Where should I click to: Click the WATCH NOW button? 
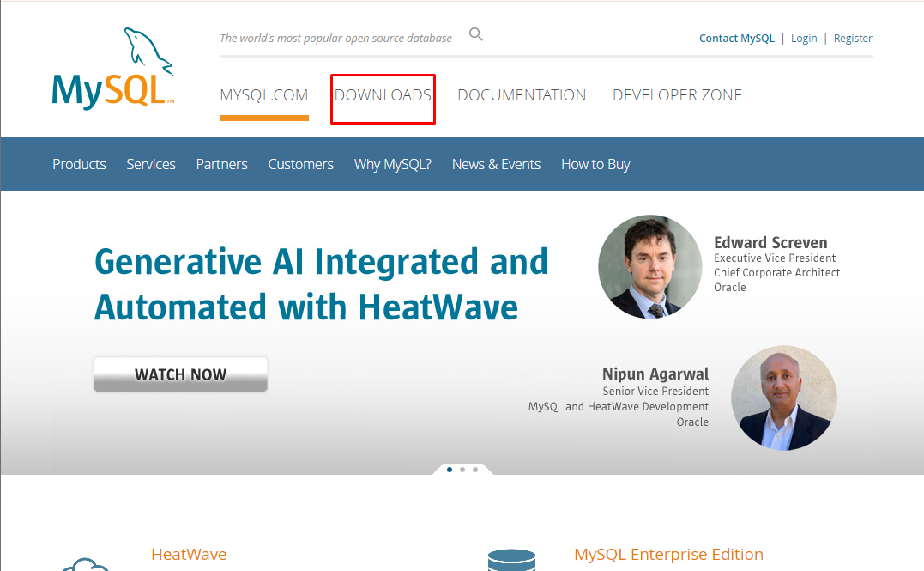[180, 374]
